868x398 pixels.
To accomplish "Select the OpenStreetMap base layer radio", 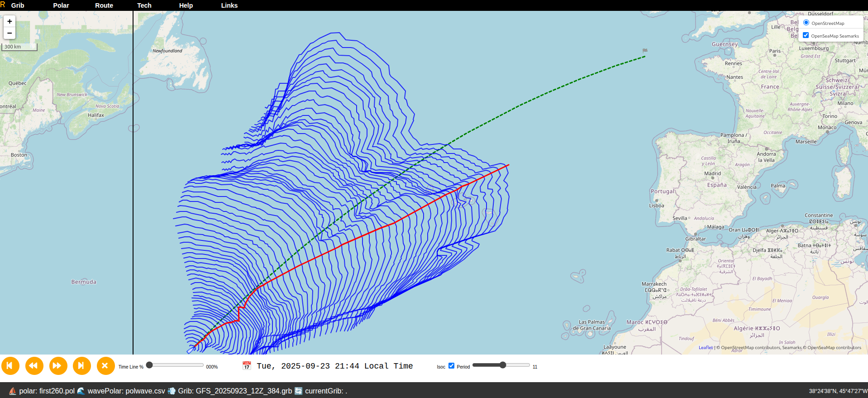I will (x=806, y=23).
